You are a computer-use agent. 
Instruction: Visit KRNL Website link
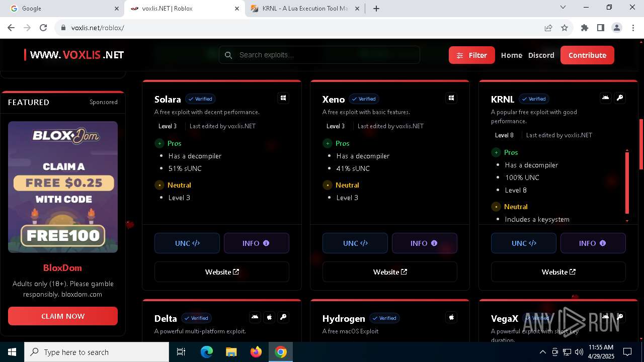click(558, 272)
